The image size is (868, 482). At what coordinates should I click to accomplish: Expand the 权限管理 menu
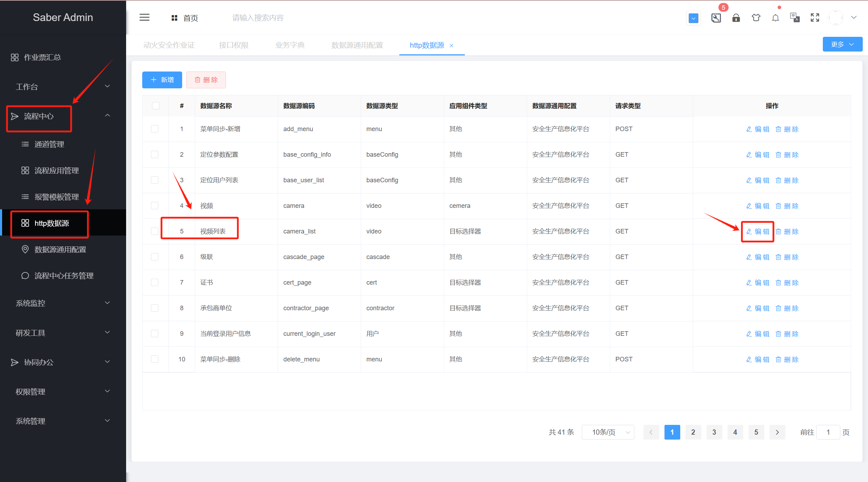point(63,392)
